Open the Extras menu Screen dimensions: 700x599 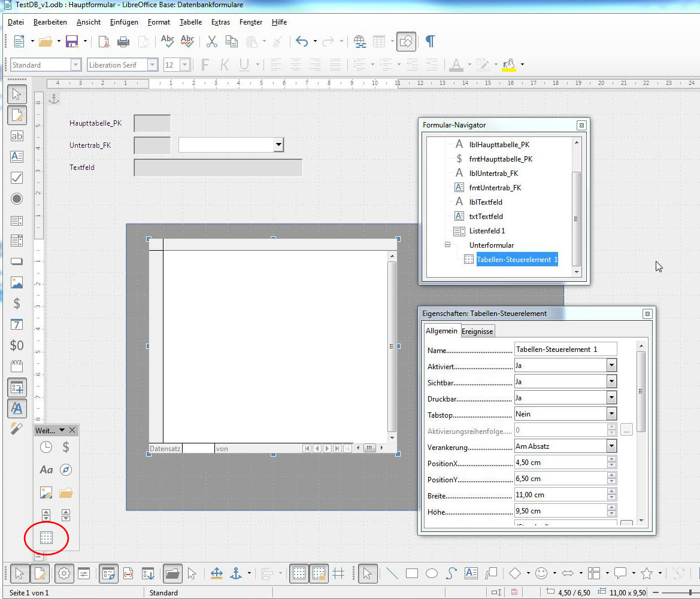coord(220,22)
